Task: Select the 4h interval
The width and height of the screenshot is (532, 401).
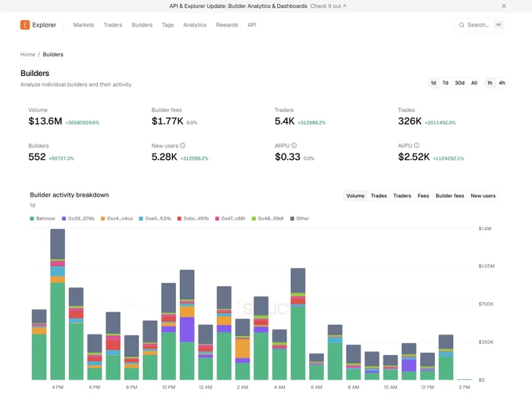Action: click(x=501, y=83)
